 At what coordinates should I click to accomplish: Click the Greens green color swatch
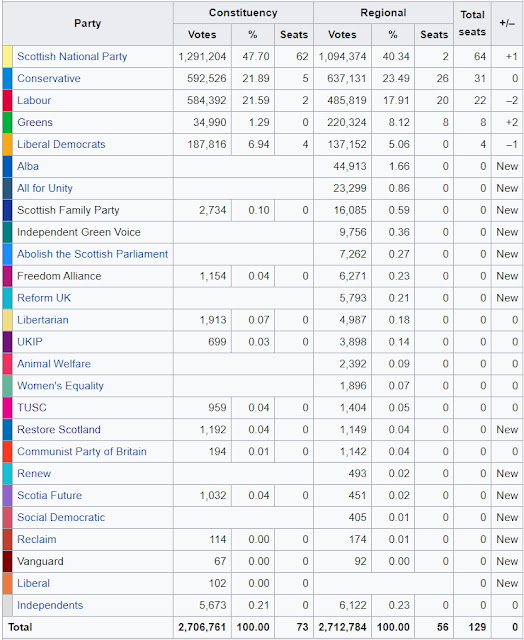click(x=7, y=122)
